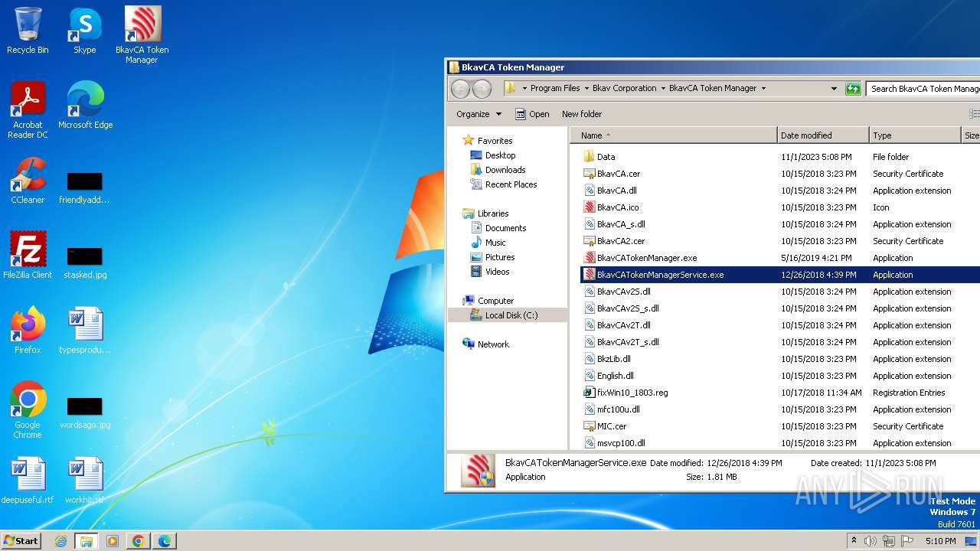This screenshot has height=551, width=980.
Task: Open Downloads in navigation pane
Action: [x=498, y=170]
